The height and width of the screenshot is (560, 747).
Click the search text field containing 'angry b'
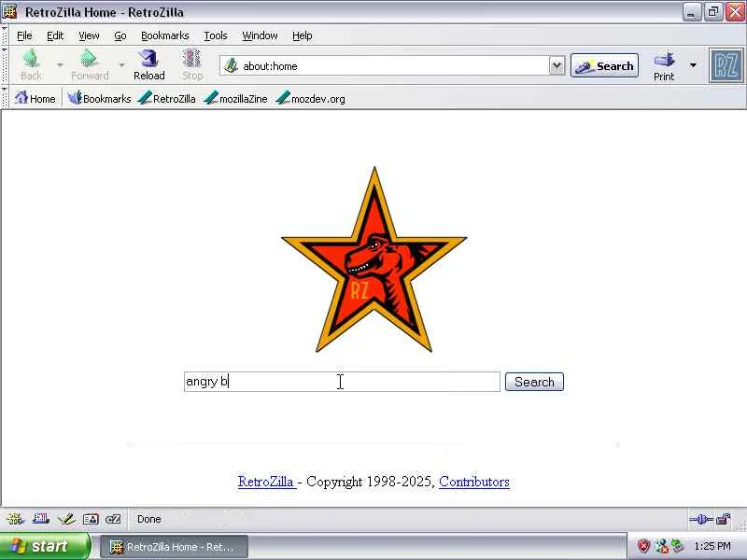(342, 382)
